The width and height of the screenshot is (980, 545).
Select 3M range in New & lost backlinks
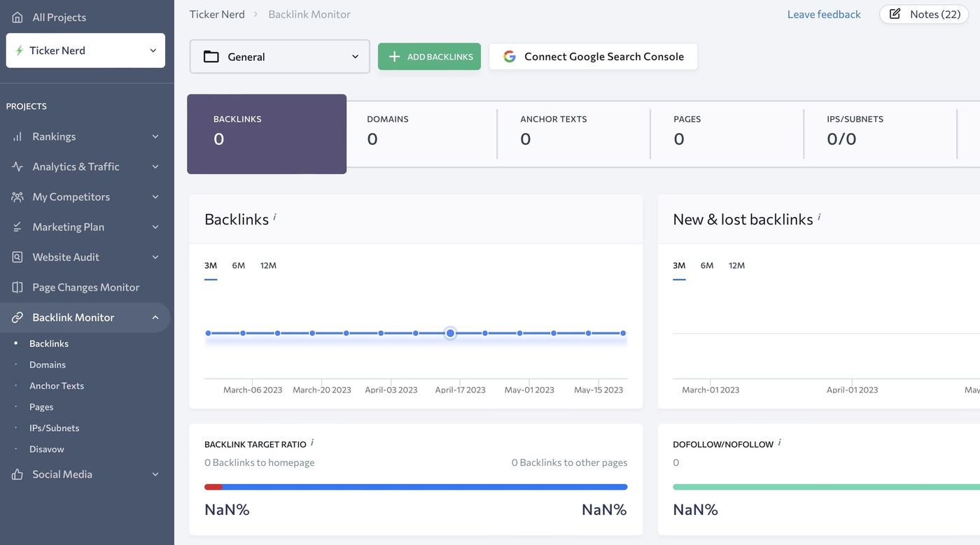coord(679,265)
